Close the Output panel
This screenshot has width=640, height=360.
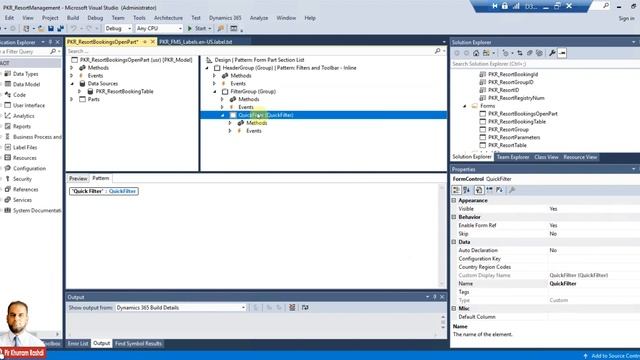click(442, 297)
